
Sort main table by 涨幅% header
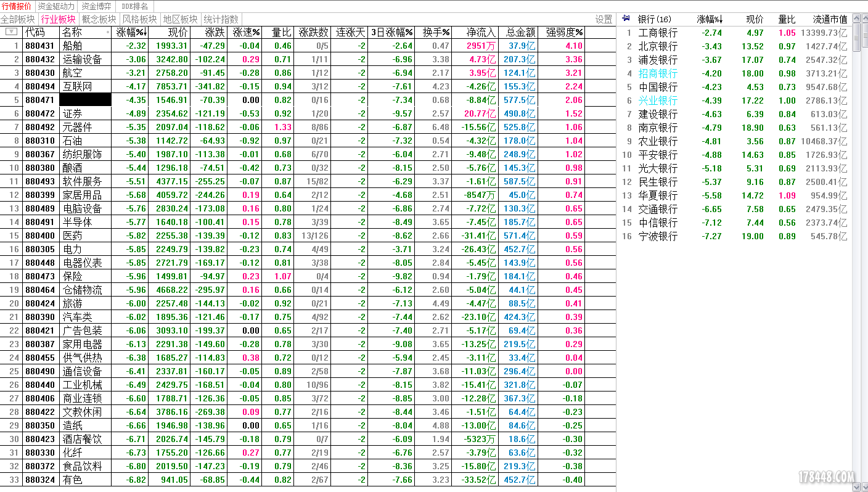coord(131,32)
